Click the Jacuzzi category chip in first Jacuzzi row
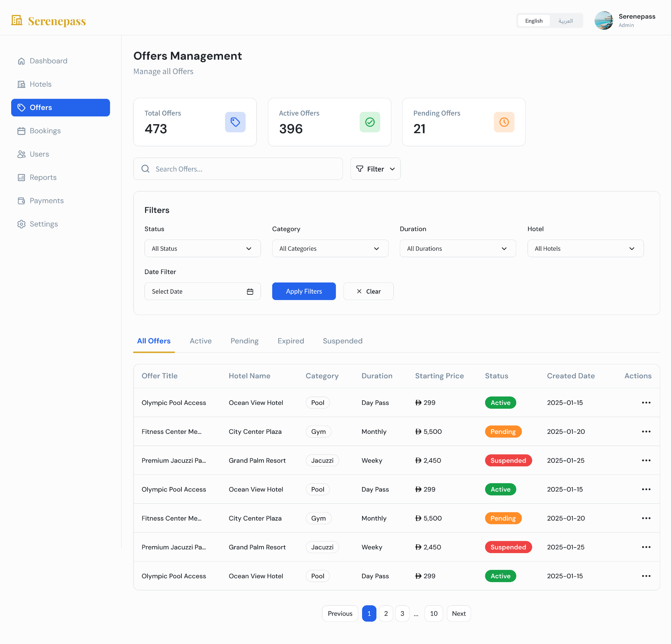This screenshot has width=671, height=644. coord(322,460)
